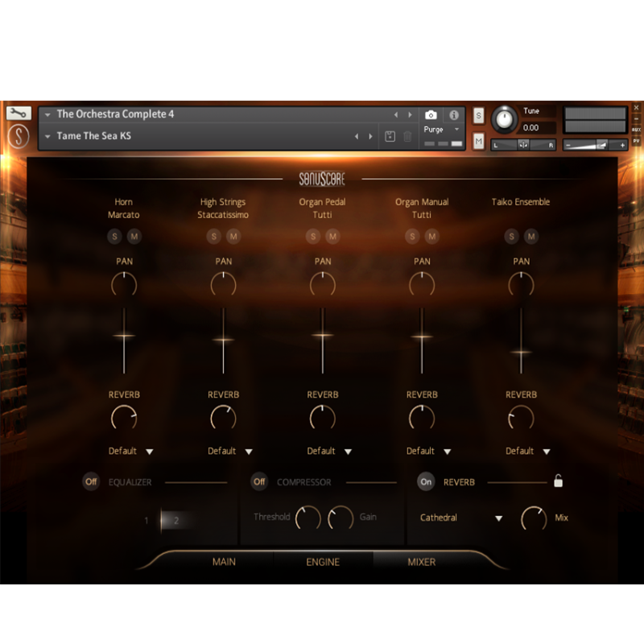Screen dimensions: 644x644
Task: Click the AUX button at the right edge
Action: click(x=636, y=130)
